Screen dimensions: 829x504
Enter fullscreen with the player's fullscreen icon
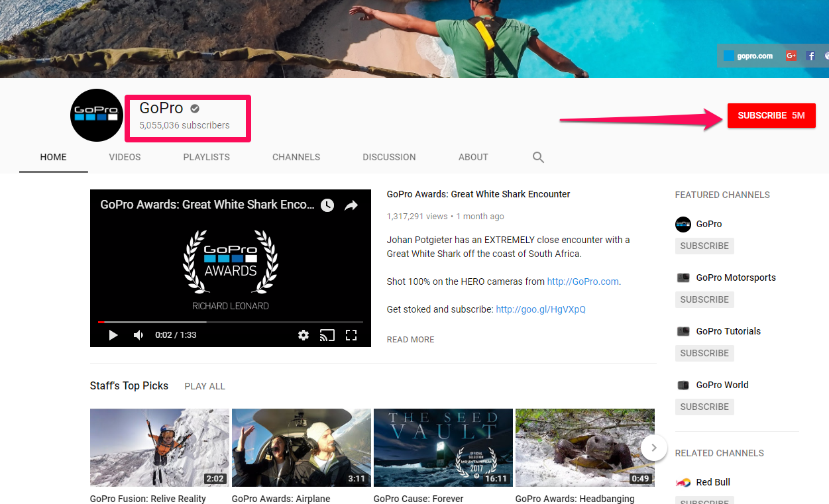[x=351, y=335]
